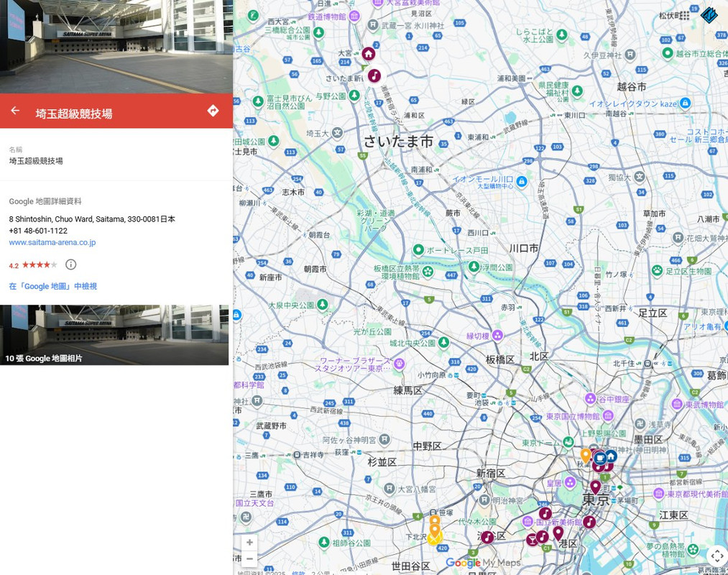
Task: Click the Saitama Super Arena header photo
Action: click(116, 47)
